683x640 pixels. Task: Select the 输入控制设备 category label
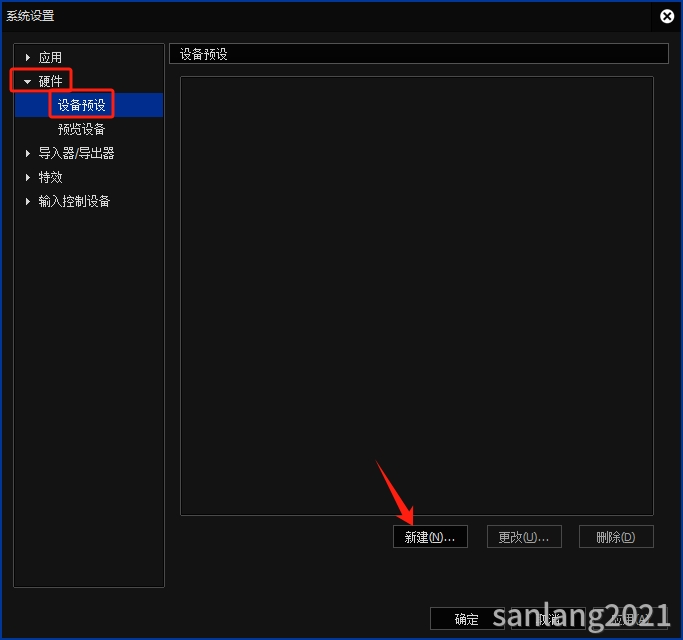click(x=74, y=201)
